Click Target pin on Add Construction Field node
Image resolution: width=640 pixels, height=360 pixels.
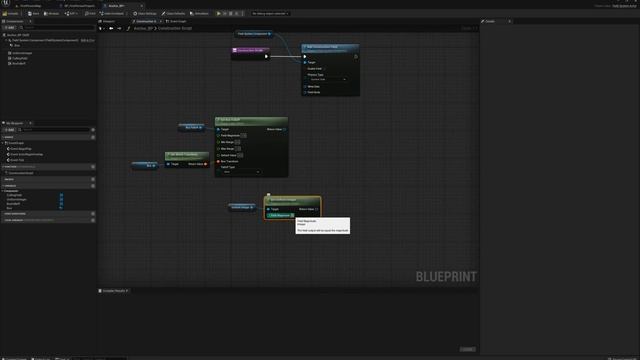coord(305,62)
